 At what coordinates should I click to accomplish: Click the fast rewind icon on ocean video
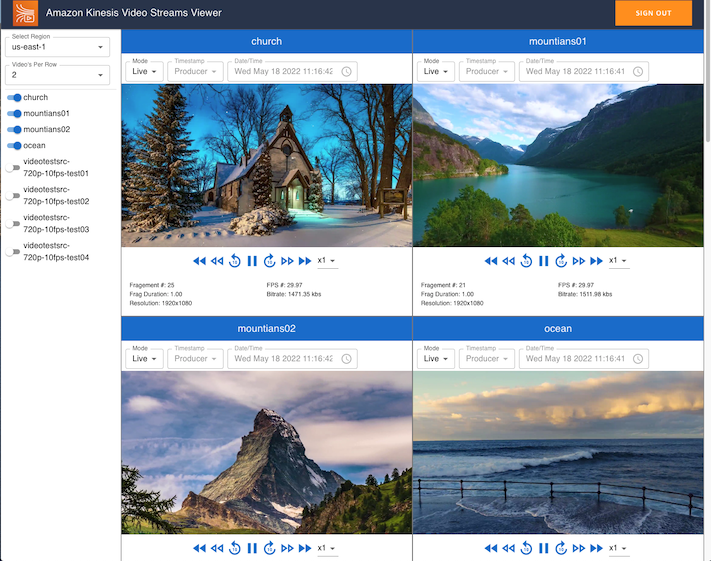point(491,548)
